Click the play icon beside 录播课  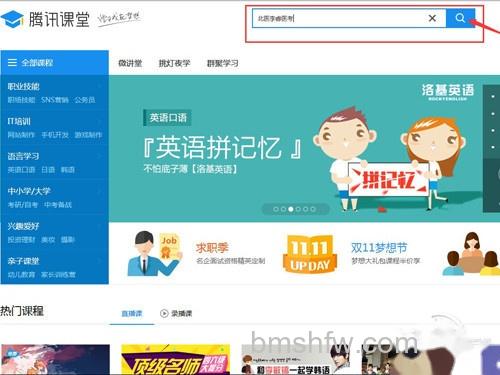pyautogui.click(x=164, y=313)
